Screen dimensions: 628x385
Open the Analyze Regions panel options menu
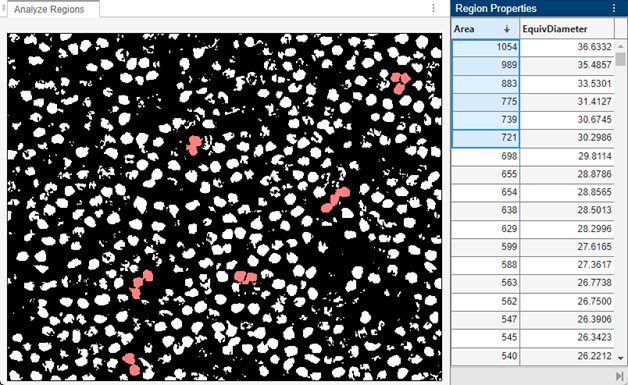tap(433, 8)
